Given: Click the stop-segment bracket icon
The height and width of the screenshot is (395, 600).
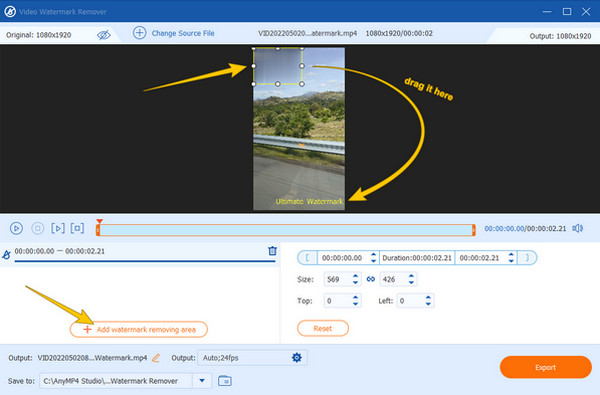Looking at the screenshot, I should click(77, 229).
